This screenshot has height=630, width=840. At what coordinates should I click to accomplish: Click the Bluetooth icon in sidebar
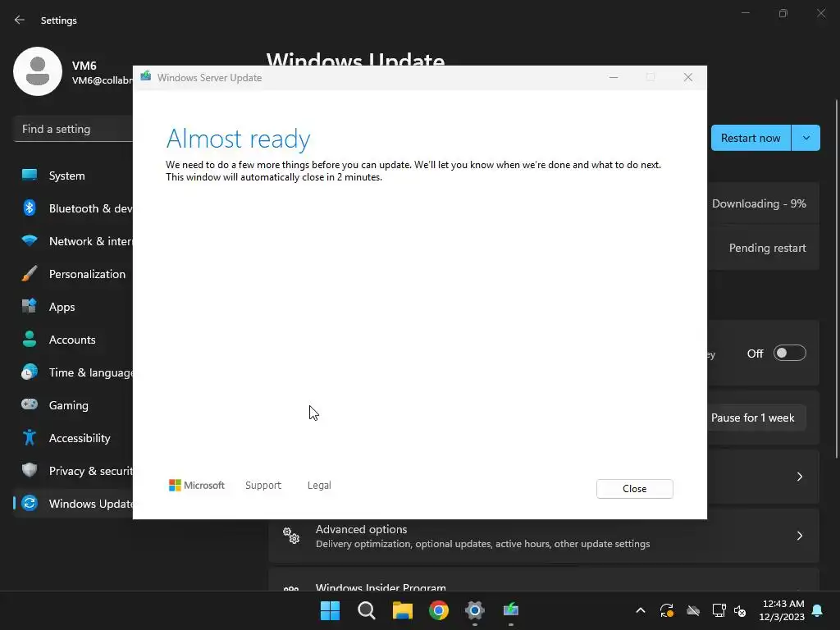30,208
